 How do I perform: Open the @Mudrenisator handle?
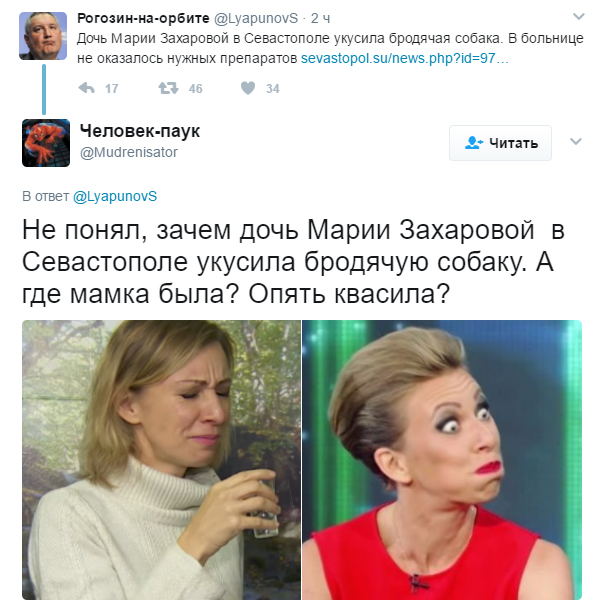129,152
